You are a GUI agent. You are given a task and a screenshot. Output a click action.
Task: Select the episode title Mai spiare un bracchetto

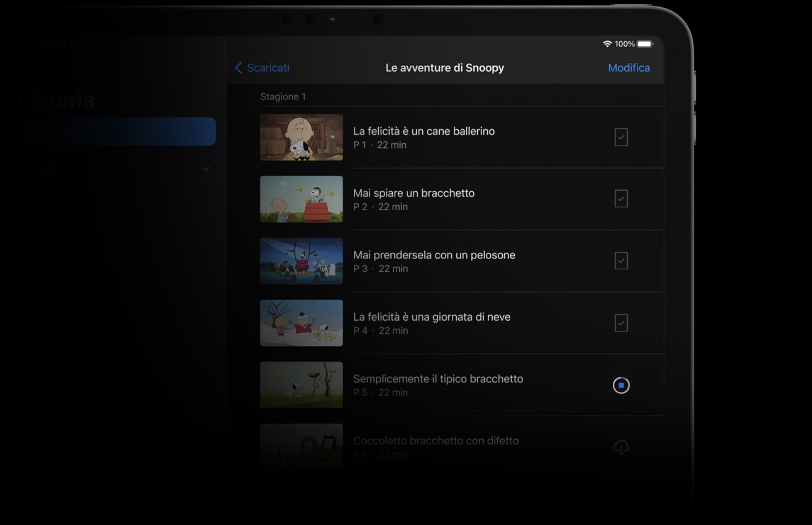(413, 193)
